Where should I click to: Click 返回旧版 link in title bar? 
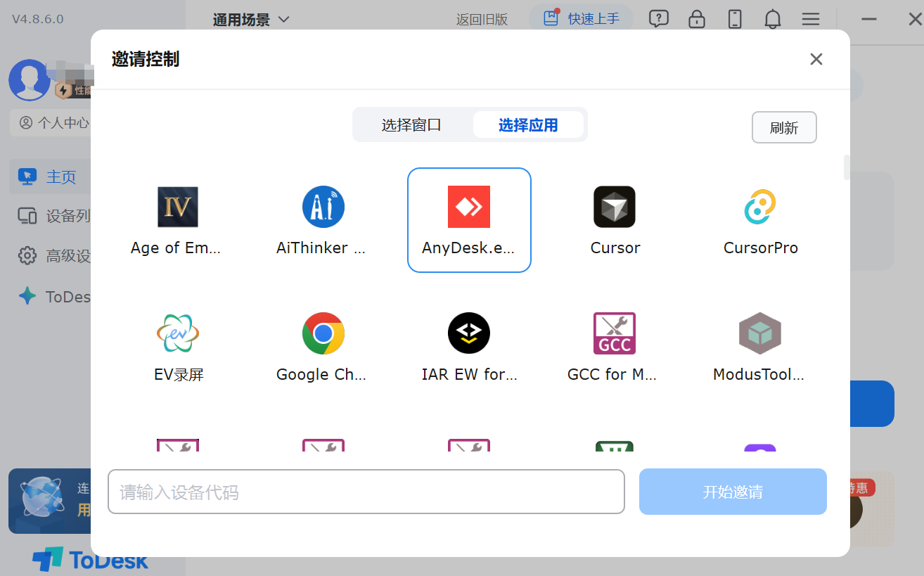pos(482,20)
